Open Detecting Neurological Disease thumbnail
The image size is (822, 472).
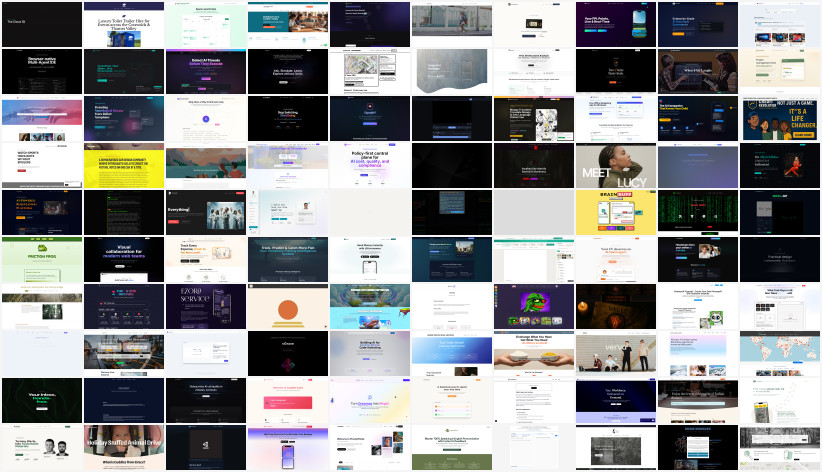(x=124, y=119)
